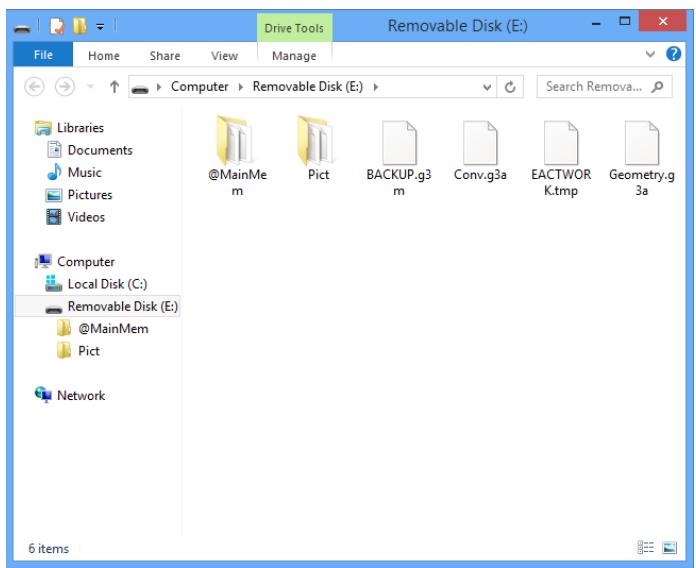696x568 pixels.
Task: Select Music library in navigation pane
Action: [x=84, y=172]
